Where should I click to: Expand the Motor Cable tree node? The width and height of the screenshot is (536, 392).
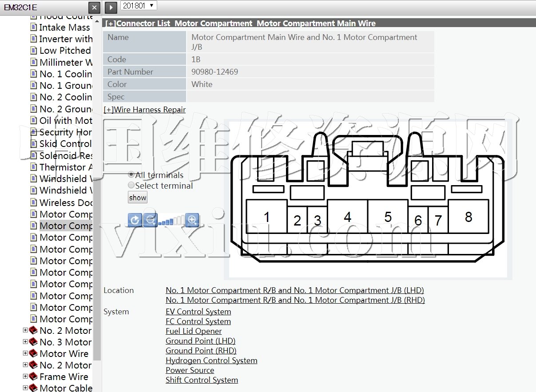pos(25,388)
